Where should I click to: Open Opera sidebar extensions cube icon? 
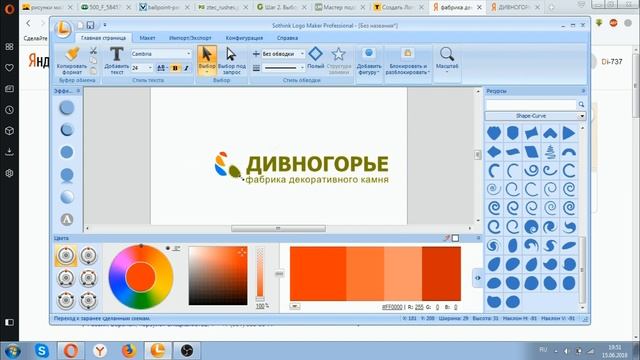(9, 131)
